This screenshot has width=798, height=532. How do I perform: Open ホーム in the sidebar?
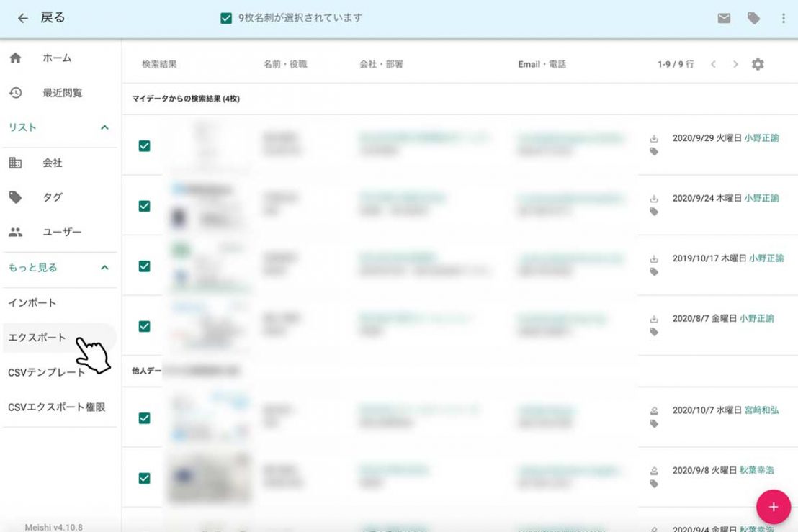point(56,58)
